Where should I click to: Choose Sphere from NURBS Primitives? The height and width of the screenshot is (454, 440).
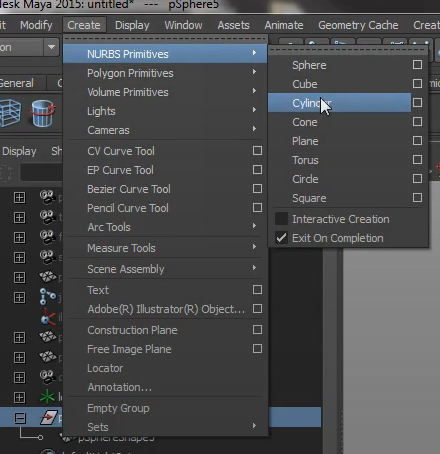(339, 65)
